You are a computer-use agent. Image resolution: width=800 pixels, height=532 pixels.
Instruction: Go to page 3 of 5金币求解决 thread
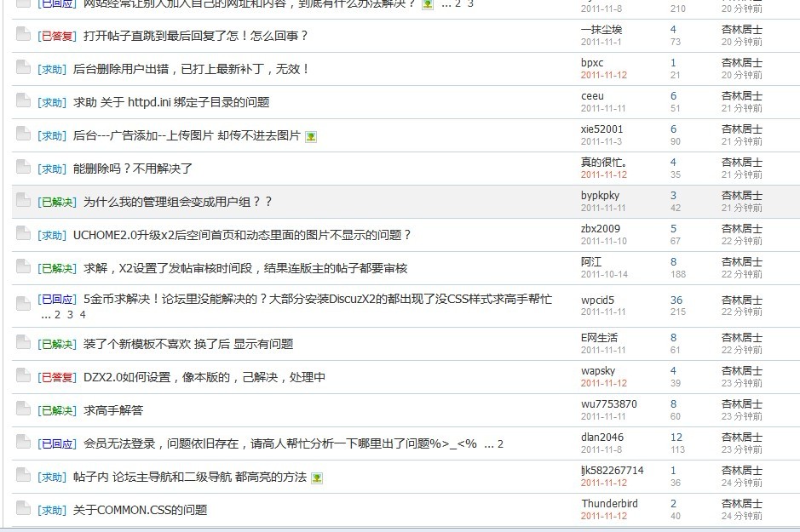70,315
